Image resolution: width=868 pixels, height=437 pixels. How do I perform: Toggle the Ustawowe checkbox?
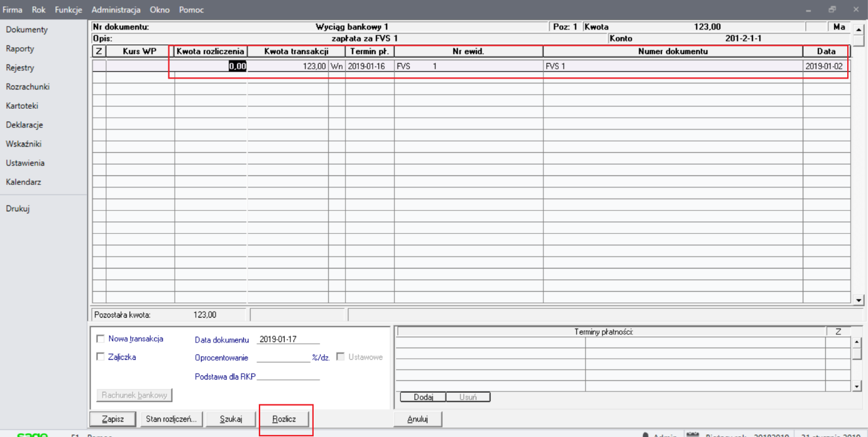[x=340, y=357]
